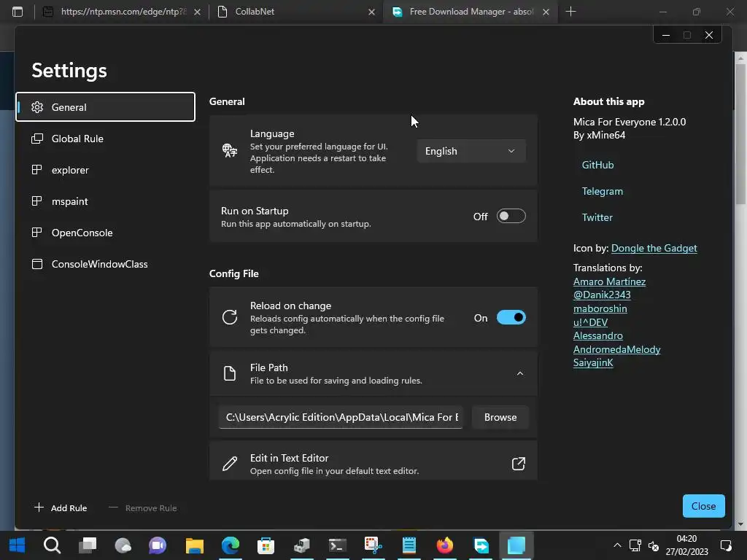Screen dimensions: 747x560
Task: Open the Twitter link
Action: 597,217
